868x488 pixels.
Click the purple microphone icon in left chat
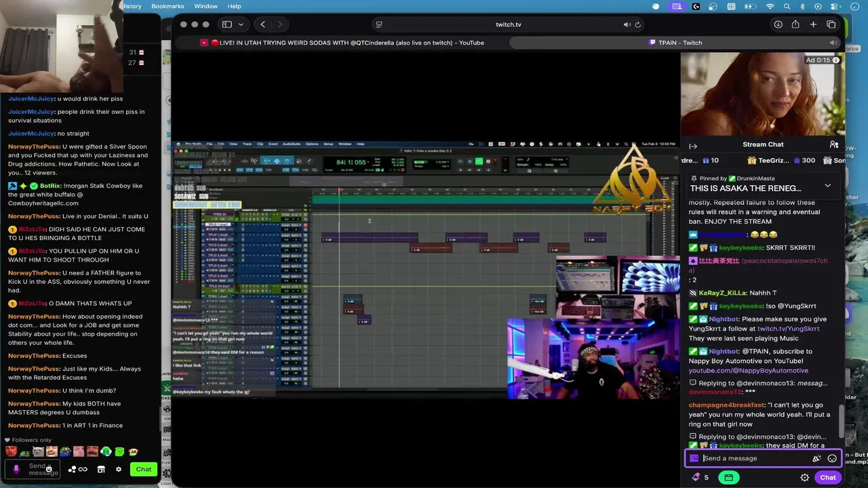click(16, 469)
